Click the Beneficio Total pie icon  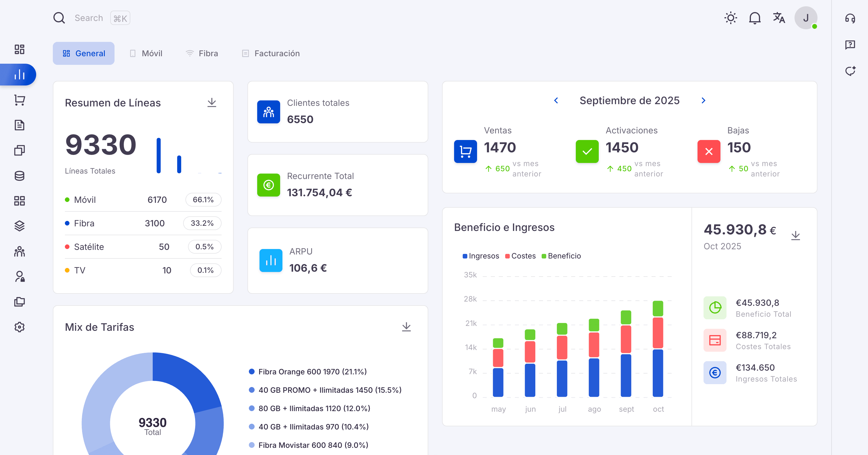point(715,308)
